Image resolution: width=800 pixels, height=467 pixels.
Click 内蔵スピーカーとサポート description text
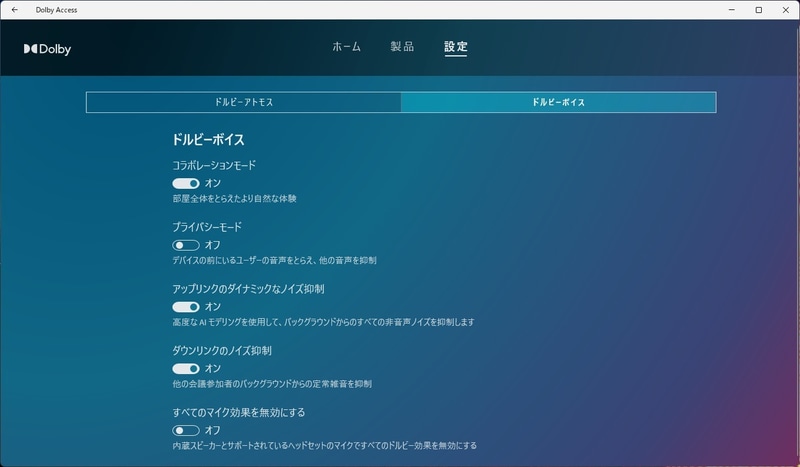point(324,446)
